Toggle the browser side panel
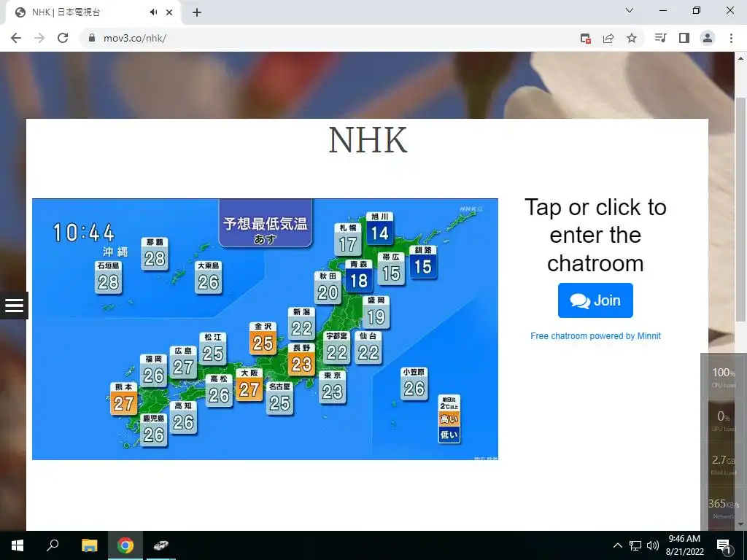Image resolution: width=747 pixels, height=560 pixels. pyautogui.click(x=684, y=38)
